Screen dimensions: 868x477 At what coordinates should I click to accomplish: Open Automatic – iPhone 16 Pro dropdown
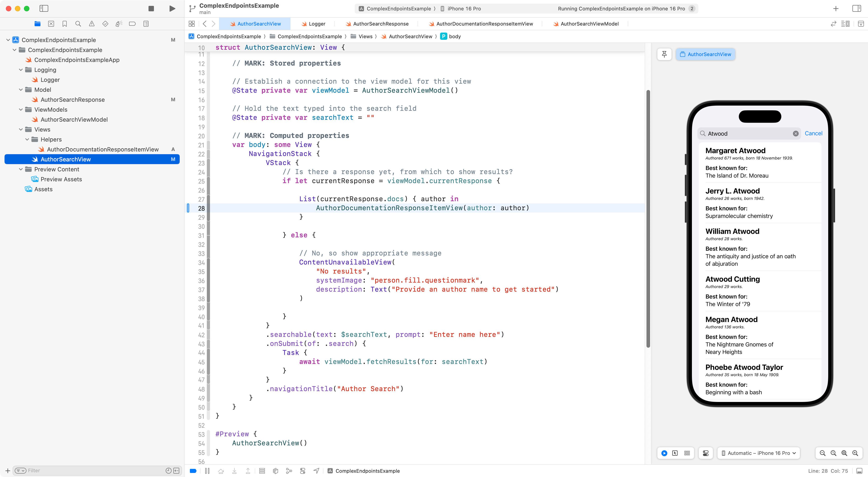[758, 453]
